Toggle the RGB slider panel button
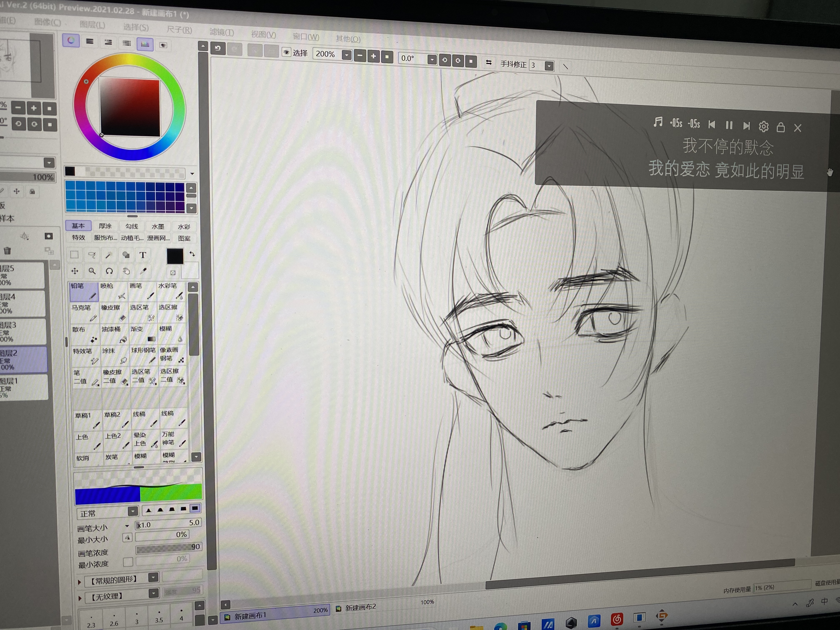Viewport: 840px width, 630px height. click(90, 41)
